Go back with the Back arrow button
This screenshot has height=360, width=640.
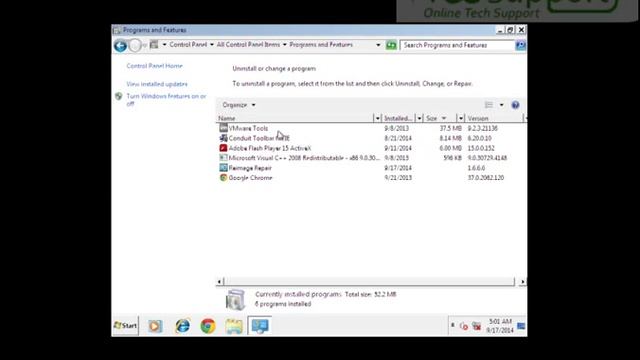coord(120,46)
